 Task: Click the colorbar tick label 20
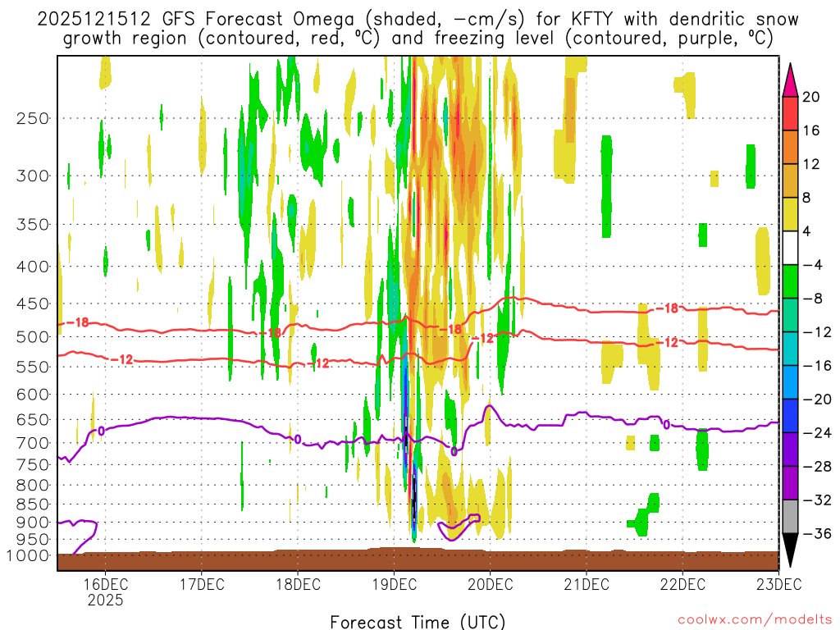(x=811, y=97)
